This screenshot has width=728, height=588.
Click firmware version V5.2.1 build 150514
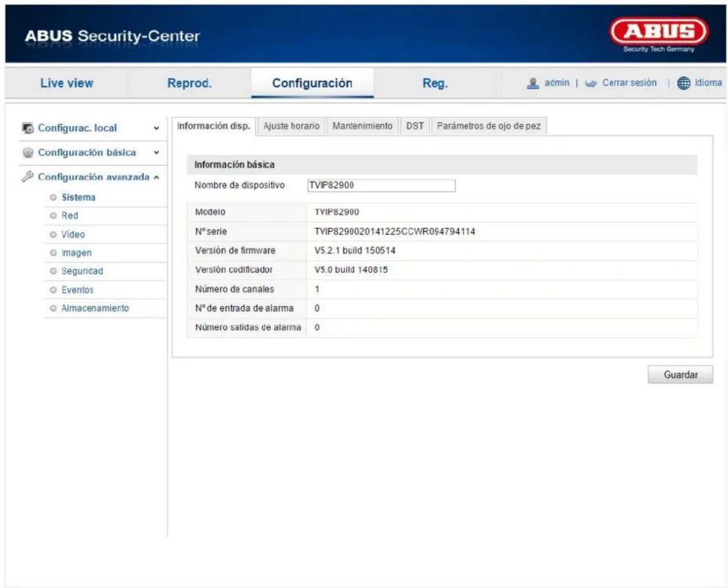pyautogui.click(x=355, y=250)
